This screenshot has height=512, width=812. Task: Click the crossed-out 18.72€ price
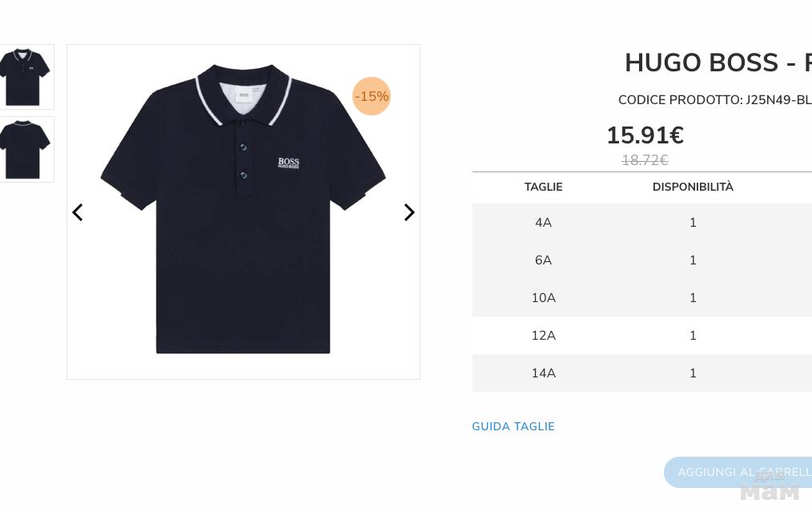(645, 160)
